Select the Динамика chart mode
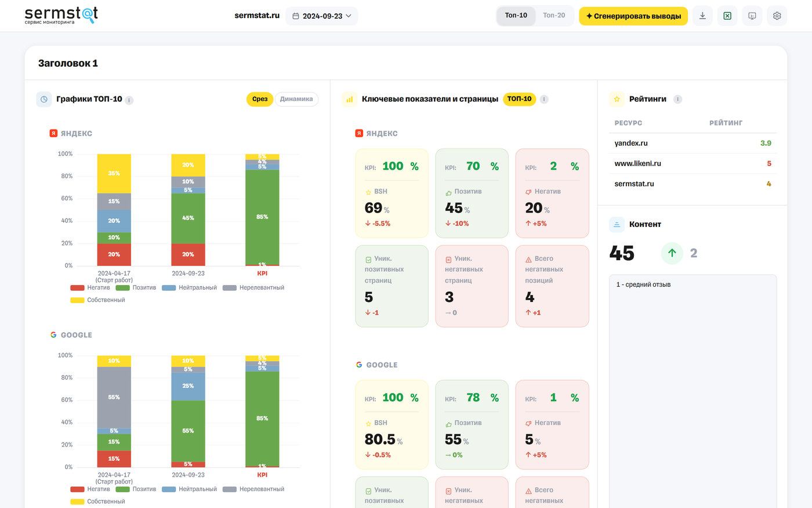Viewport: 812px width, 508px height. pyautogui.click(x=296, y=99)
